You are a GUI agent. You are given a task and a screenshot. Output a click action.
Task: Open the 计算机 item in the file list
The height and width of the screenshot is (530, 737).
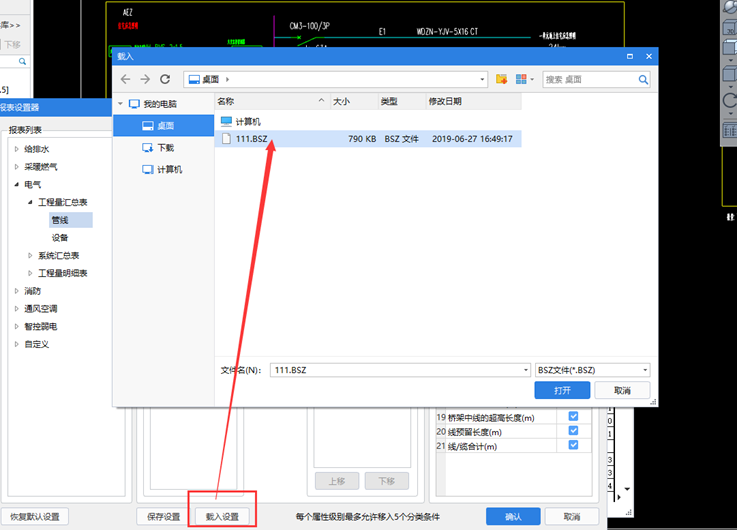click(245, 121)
